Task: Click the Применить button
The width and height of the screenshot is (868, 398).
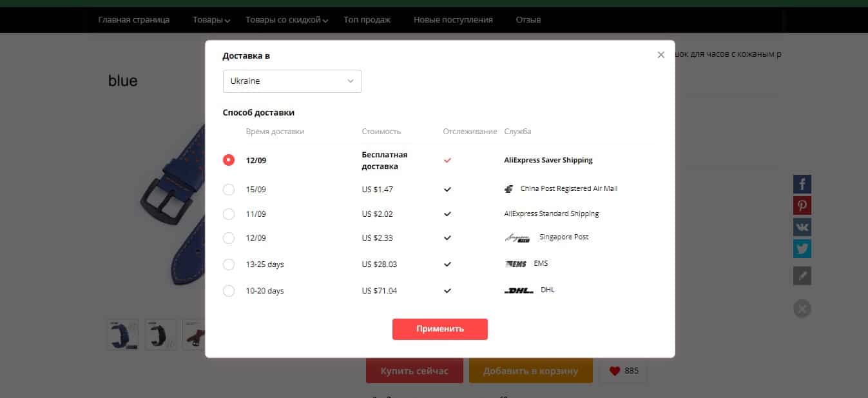Action: coord(440,329)
